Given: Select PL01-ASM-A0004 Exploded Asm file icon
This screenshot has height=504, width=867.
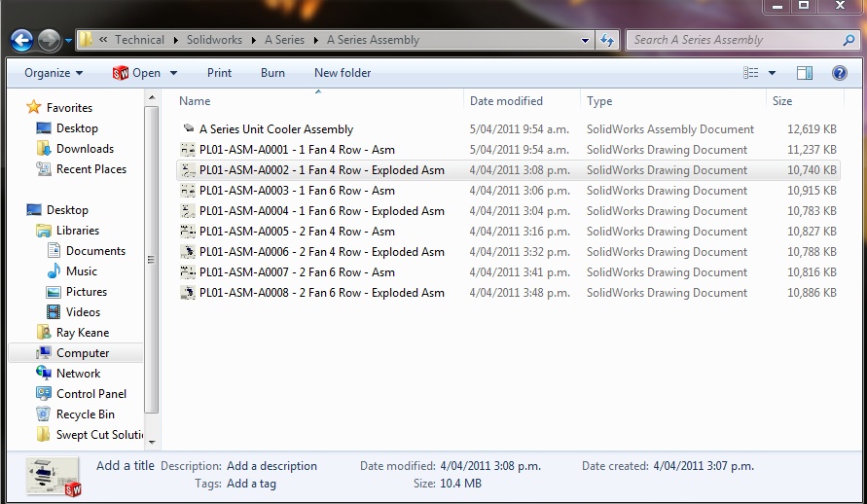Looking at the screenshot, I should [x=189, y=210].
